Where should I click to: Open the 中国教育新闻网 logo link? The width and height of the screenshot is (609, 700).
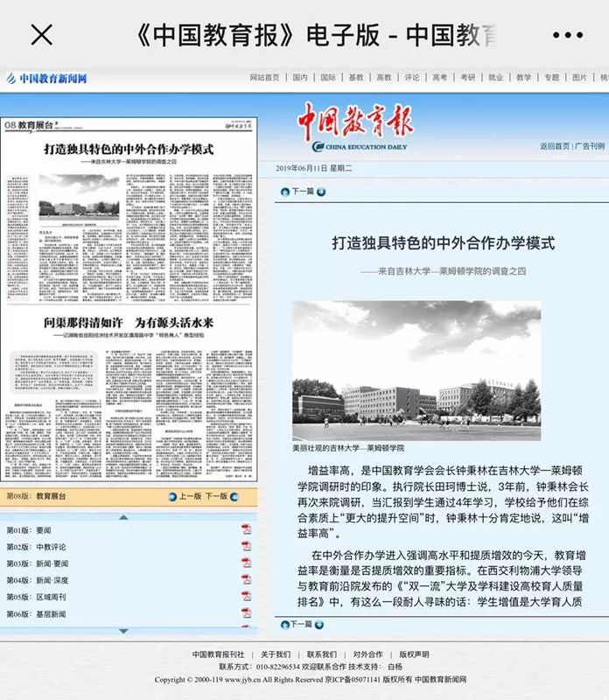point(46,79)
